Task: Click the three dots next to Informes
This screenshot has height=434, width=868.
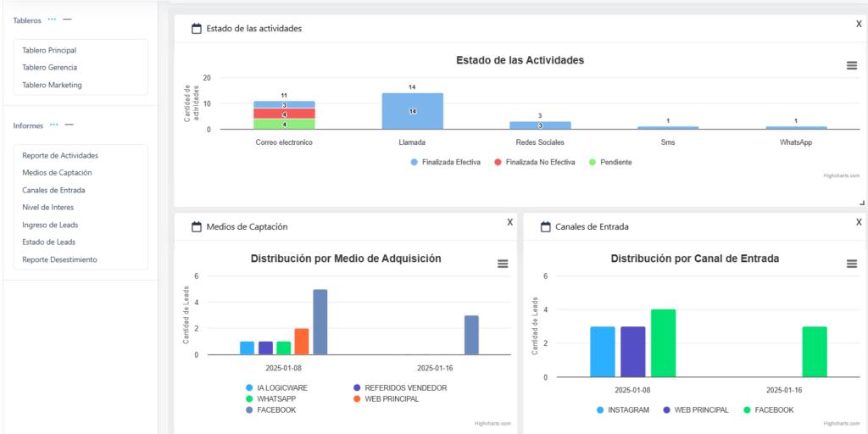Action: pos(53,125)
